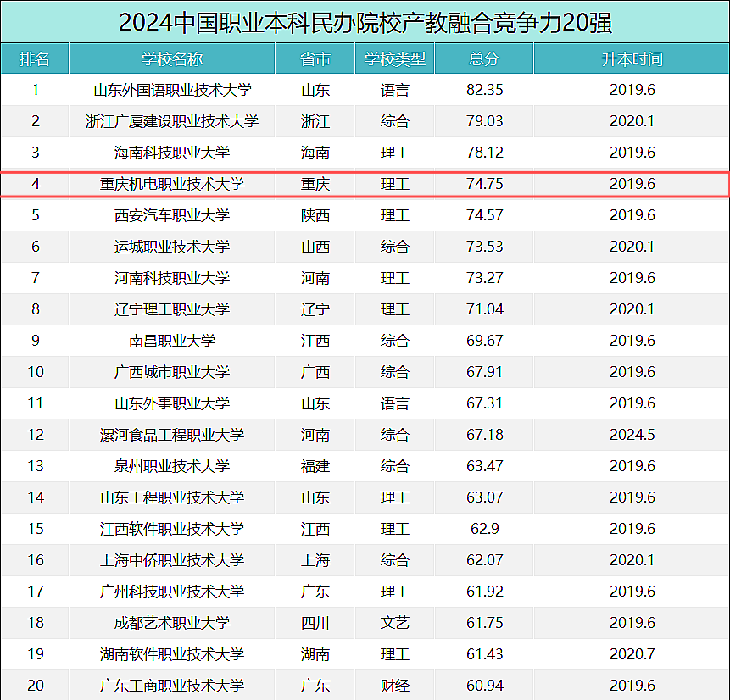This screenshot has height=700, width=730.
Task: Select the 运城职业技术大学 cell
Action: coord(172,247)
